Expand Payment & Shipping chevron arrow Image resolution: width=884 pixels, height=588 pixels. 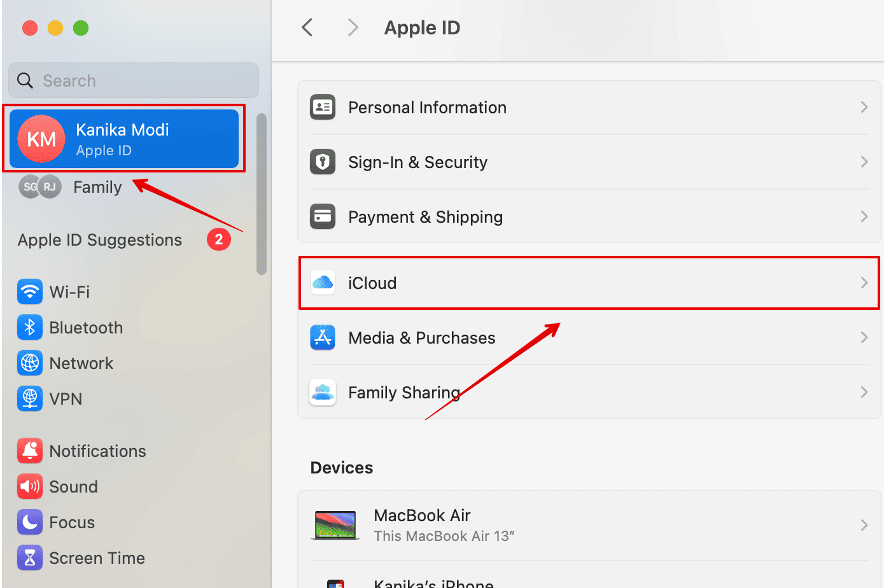coord(864,217)
